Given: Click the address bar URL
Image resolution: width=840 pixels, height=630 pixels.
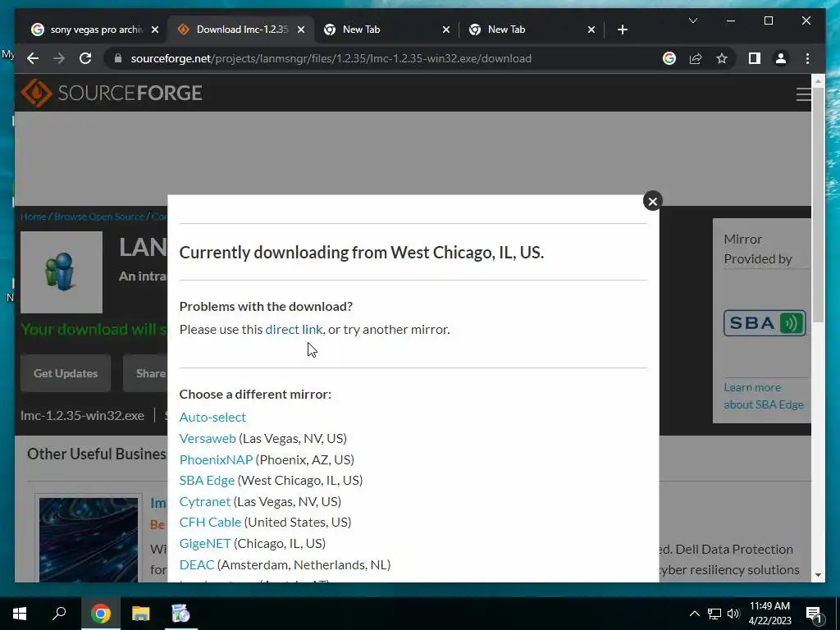Looking at the screenshot, I should pyautogui.click(x=331, y=58).
